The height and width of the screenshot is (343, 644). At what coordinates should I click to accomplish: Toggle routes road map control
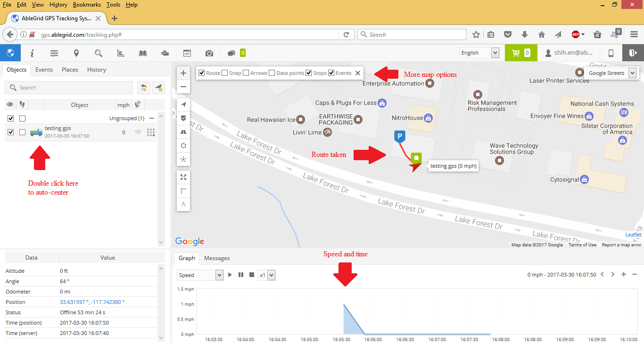(183, 132)
